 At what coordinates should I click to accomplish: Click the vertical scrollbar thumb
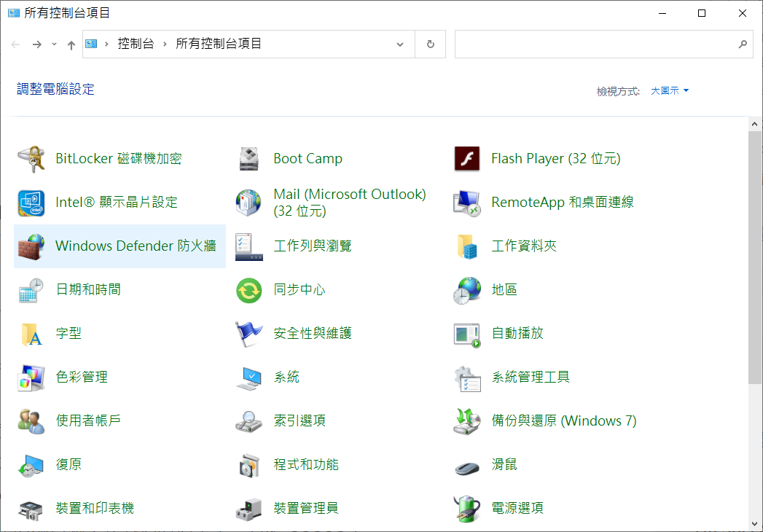pos(755,258)
